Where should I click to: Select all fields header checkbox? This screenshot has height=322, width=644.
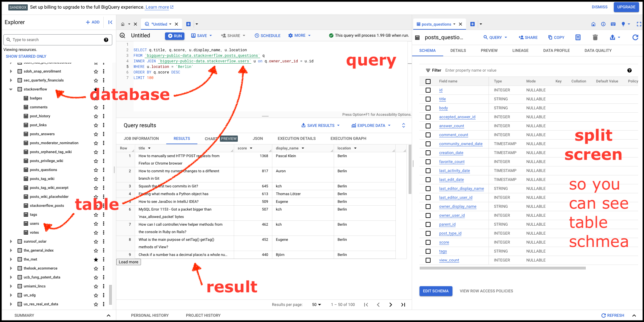click(x=428, y=82)
